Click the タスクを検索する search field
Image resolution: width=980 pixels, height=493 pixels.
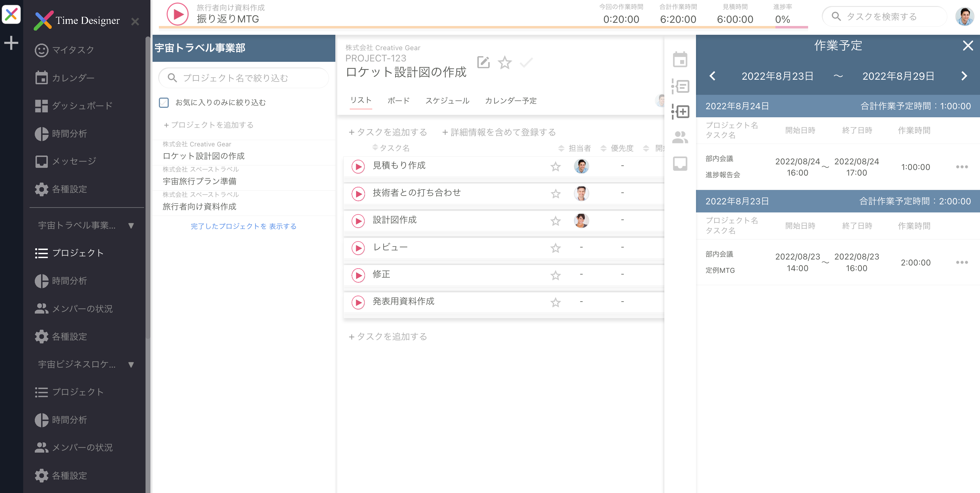[884, 17]
